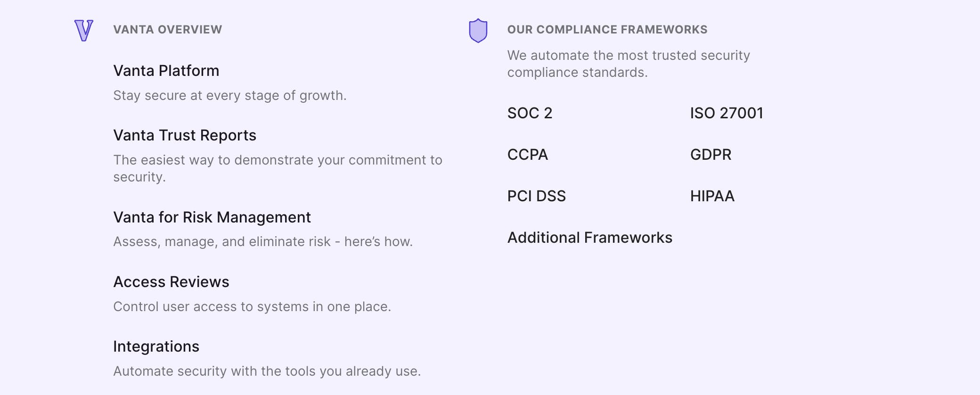Go to Vanta for Risk Management
The height and width of the screenshot is (395, 980).
coord(212,217)
